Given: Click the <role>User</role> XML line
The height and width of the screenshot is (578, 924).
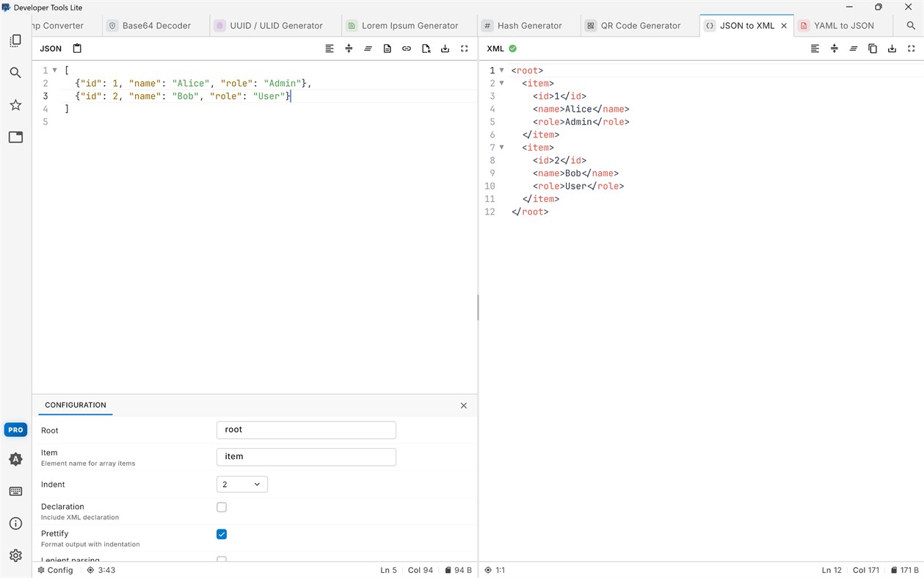Looking at the screenshot, I should tap(578, 187).
